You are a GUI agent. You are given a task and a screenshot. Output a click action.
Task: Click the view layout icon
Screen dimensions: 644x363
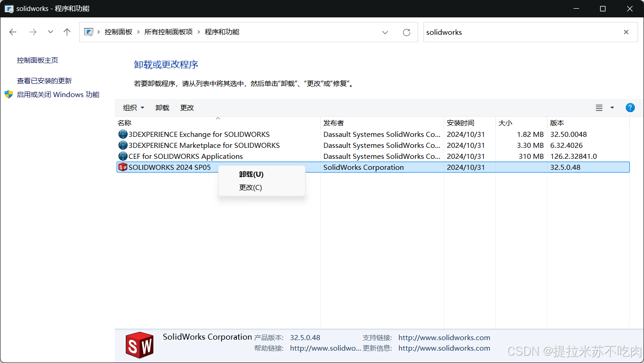coord(599,108)
